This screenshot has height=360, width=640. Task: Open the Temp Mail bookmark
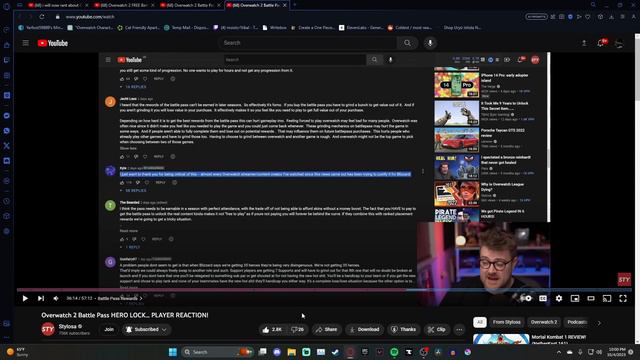pos(186,28)
